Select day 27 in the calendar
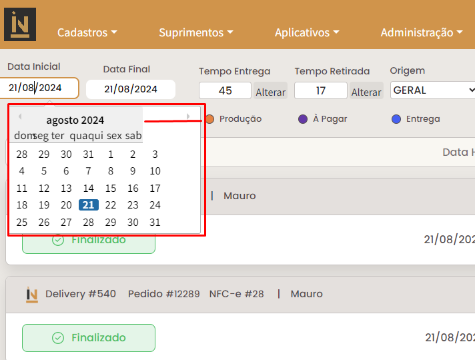The image size is (475, 360). pyautogui.click(x=66, y=222)
